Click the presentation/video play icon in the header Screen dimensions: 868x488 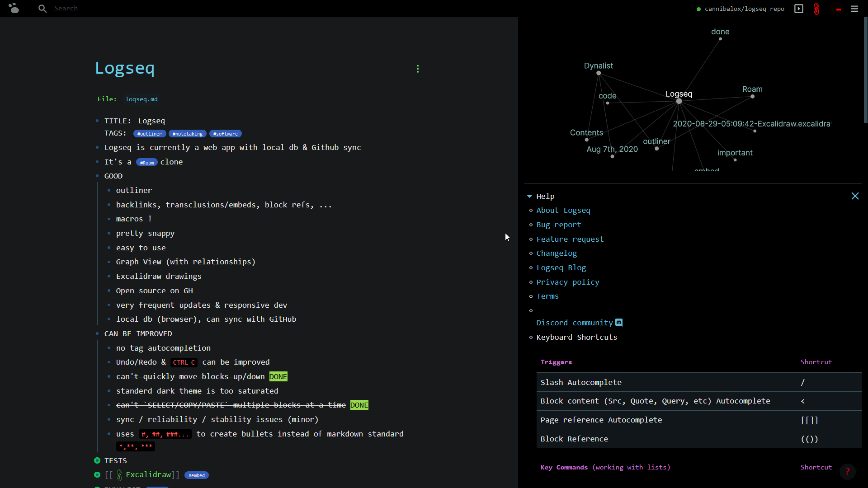798,9
